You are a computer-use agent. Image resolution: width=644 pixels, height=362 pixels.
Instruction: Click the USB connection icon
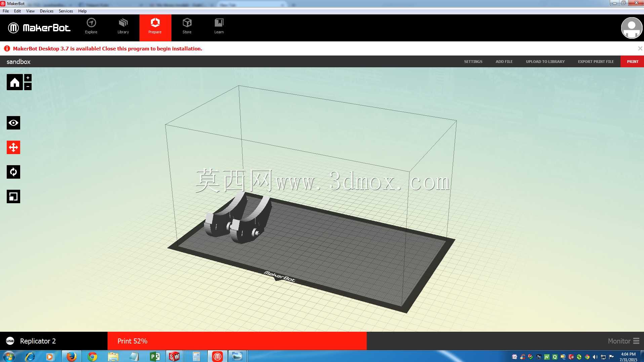[x=10, y=341]
